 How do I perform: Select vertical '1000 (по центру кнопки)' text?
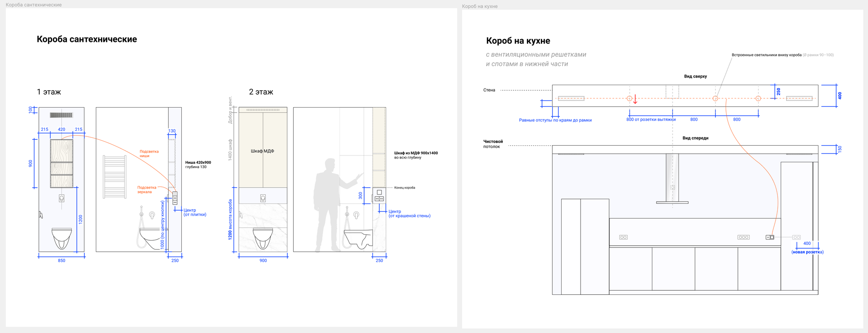click(162, 225)
